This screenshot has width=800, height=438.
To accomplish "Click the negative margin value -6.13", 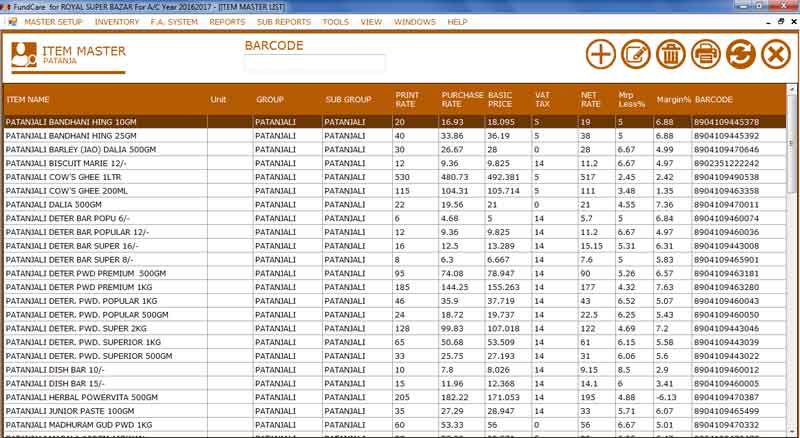I will coord(672,398).
